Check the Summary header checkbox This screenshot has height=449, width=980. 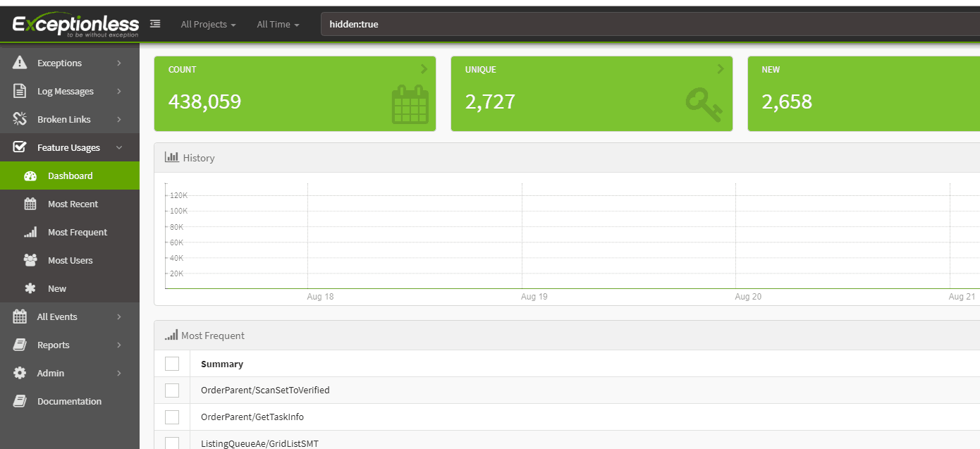172,363
